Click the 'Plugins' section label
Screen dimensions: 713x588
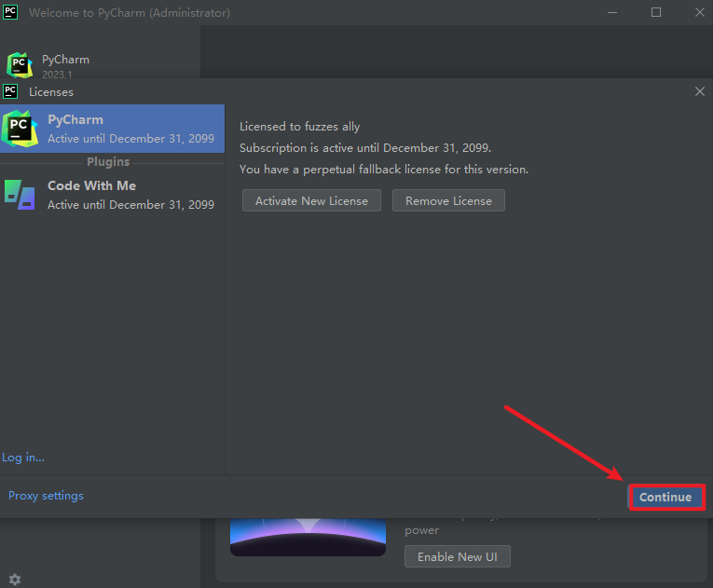pos(108,162)
